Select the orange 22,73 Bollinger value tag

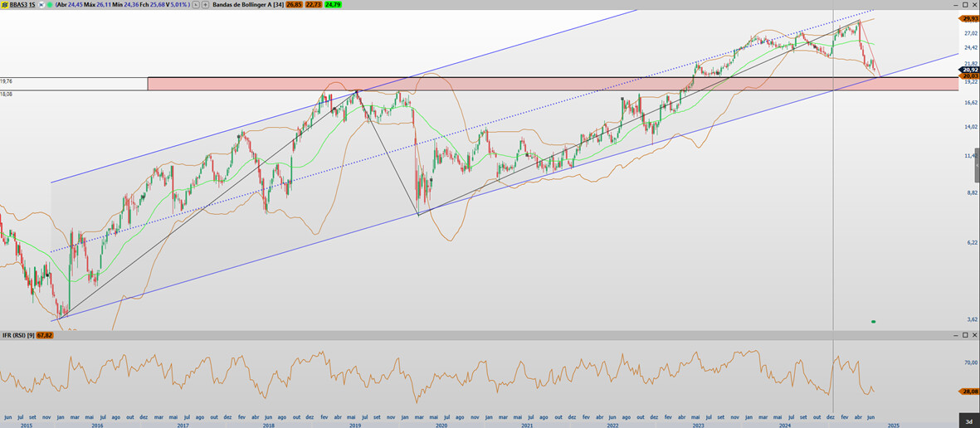(312, 4)
